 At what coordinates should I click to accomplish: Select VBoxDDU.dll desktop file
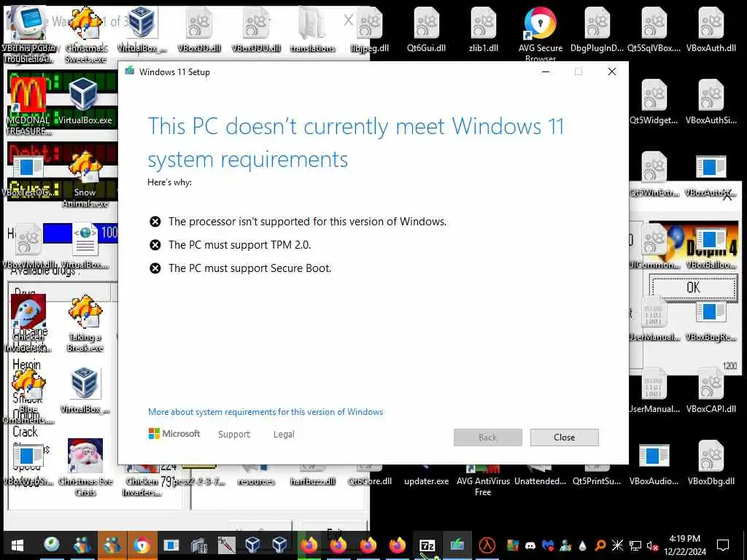pyautogui.click(x=256, y=29)
